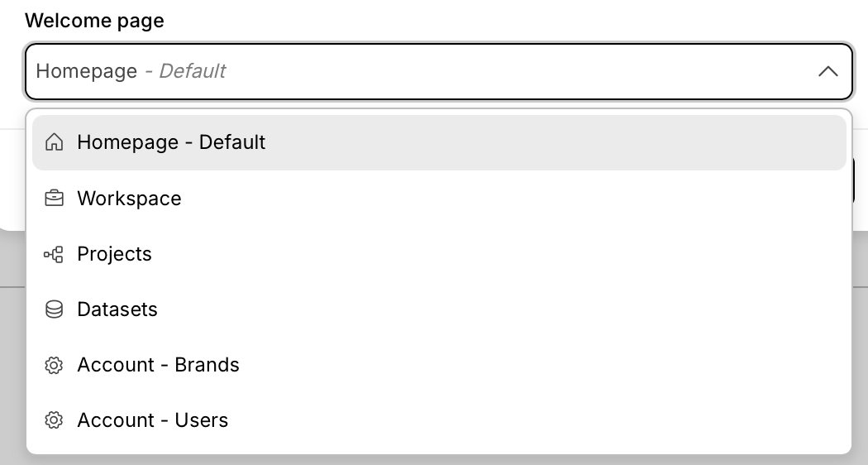This screenshot has width=868, height=465.
Task: Pick the Account - Users option label
Action: (152, 420)
